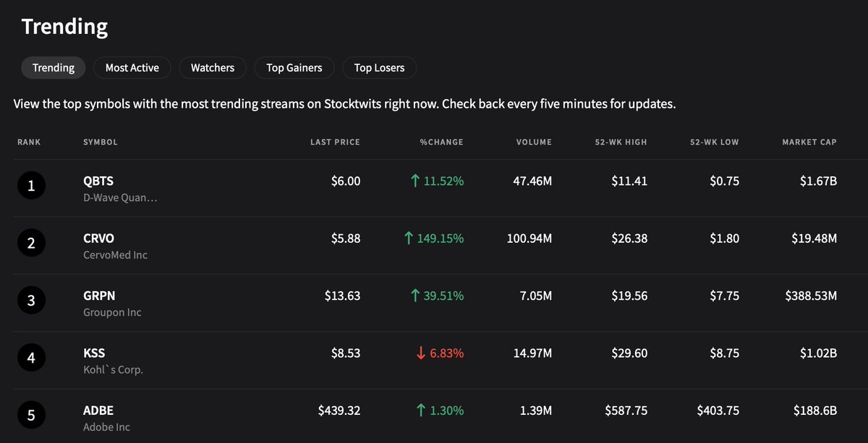
Task: View the Top Losers tab
Action: (379, 68)
